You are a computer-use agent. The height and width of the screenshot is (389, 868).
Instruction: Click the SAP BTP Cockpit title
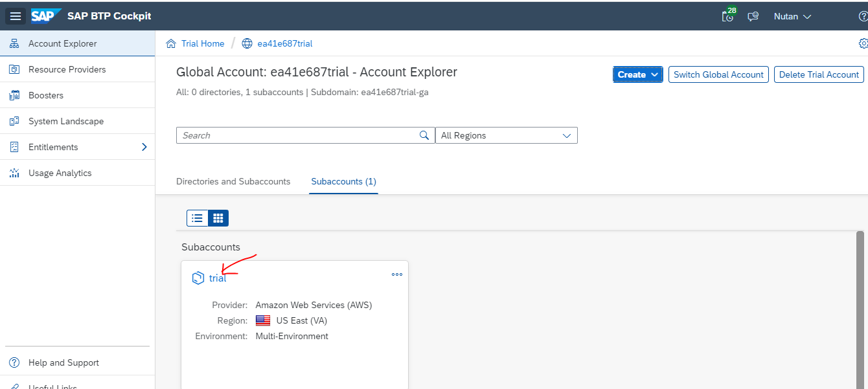[x=109, y=16]
